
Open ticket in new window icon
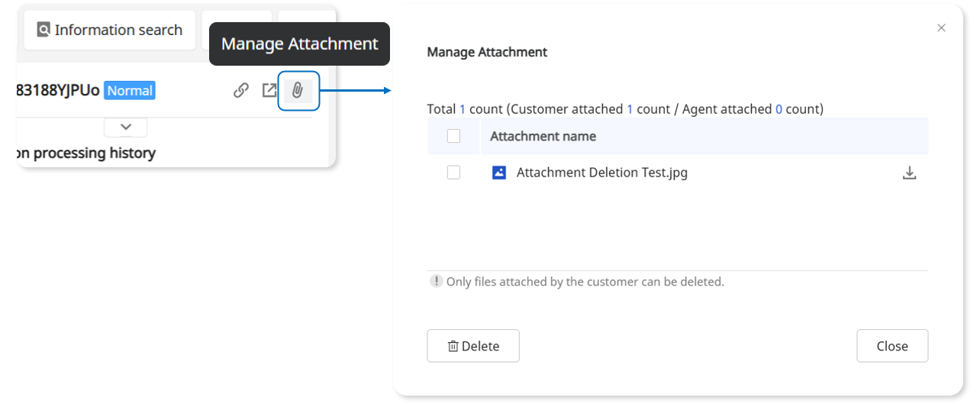pos(269,91)
